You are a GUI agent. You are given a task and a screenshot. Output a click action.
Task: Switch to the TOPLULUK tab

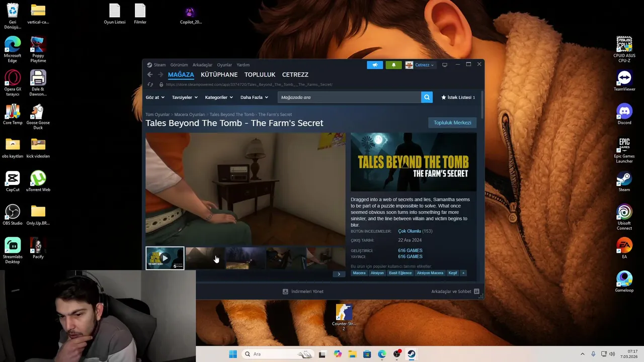click(260, 74)
